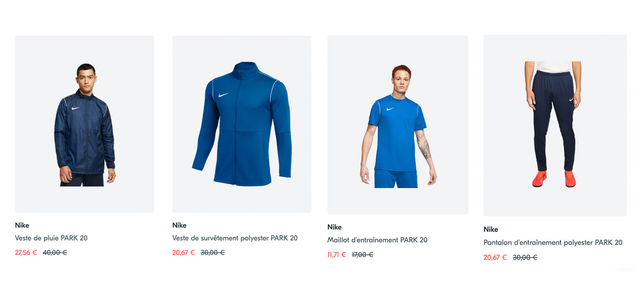Click Pantalon d'entraînement polyester PARK 20 title

(x=553, y=242)
